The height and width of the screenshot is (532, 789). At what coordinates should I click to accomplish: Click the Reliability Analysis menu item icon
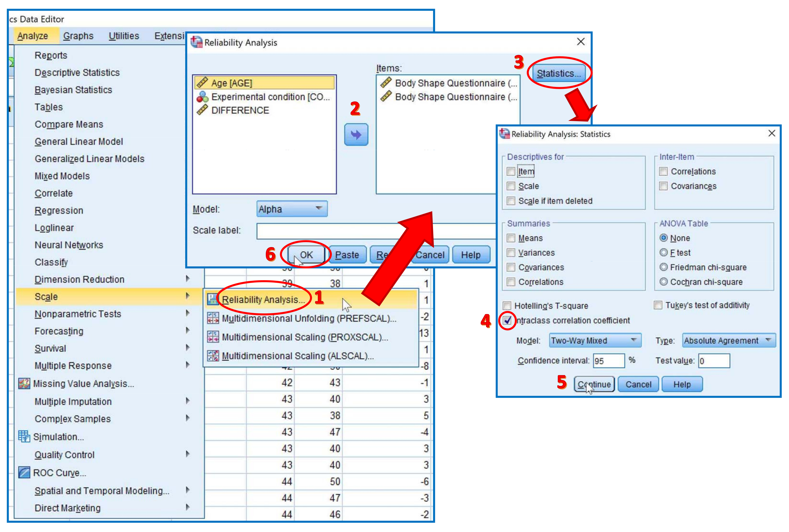(213, 299)
